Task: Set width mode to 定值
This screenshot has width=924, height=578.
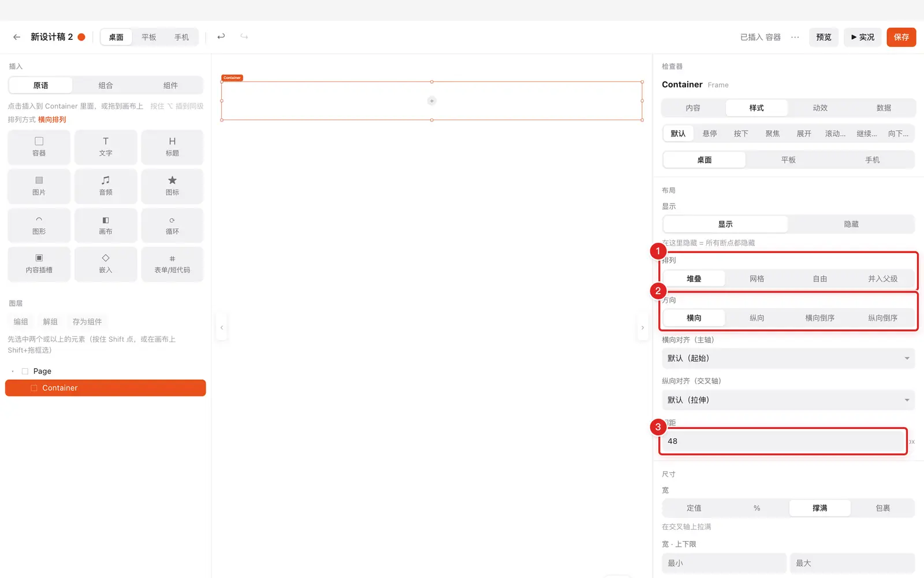Action: pyautogui.click(x=694, y=508)
